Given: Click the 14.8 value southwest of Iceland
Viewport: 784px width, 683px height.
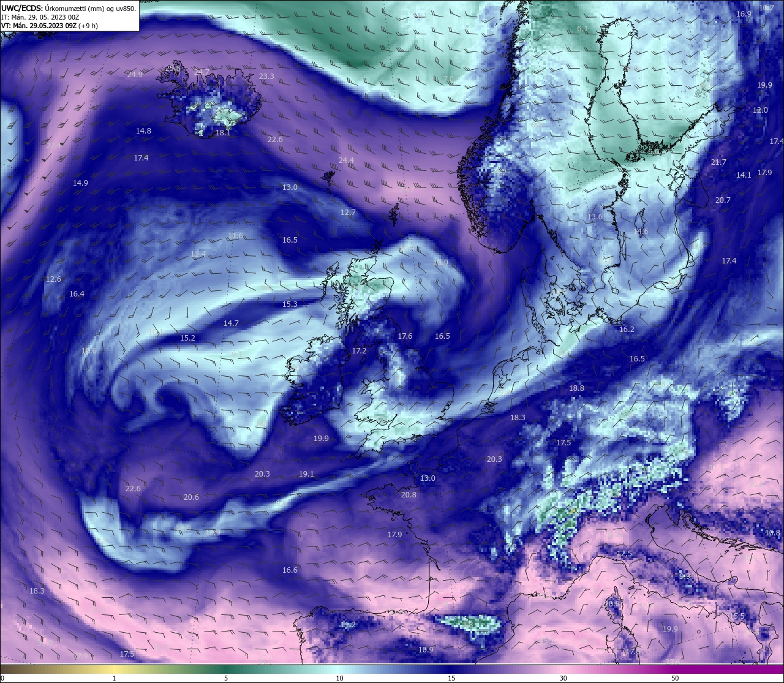Looking at the screenshot, I should 143,131.
